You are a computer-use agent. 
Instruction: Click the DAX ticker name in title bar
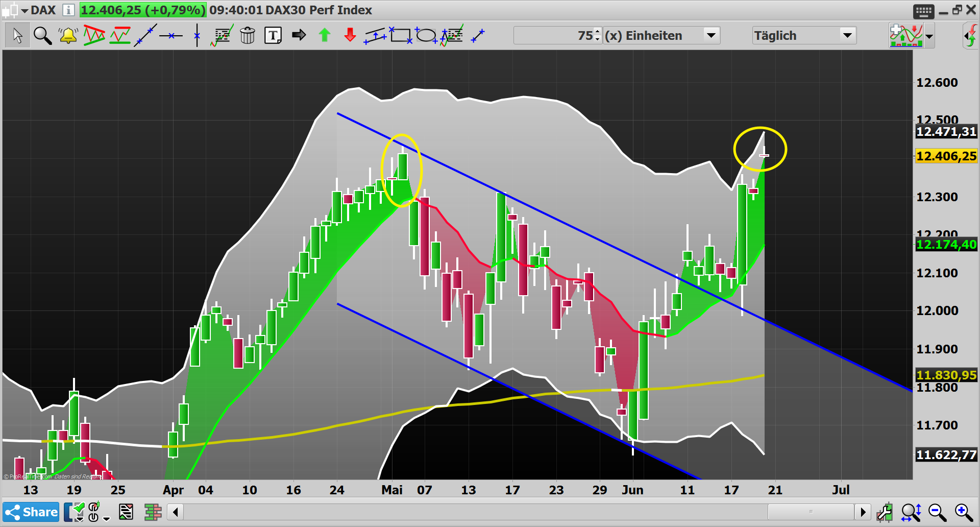[x=43, y=10]
